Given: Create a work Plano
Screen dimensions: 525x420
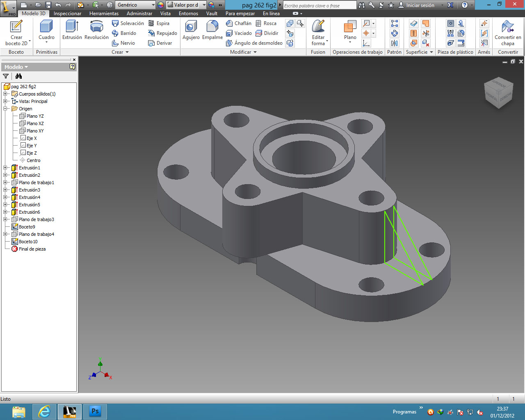Looking at the screenshot, I should 350,31.
